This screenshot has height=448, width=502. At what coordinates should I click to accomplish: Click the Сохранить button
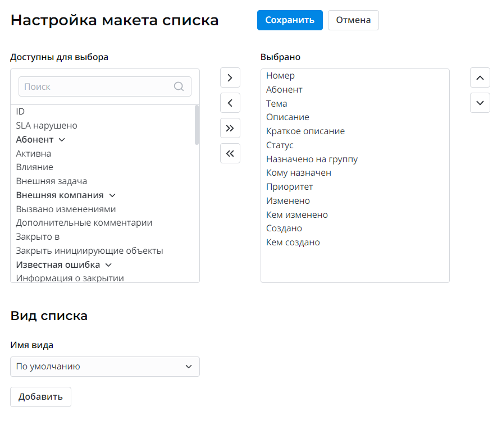290,20
